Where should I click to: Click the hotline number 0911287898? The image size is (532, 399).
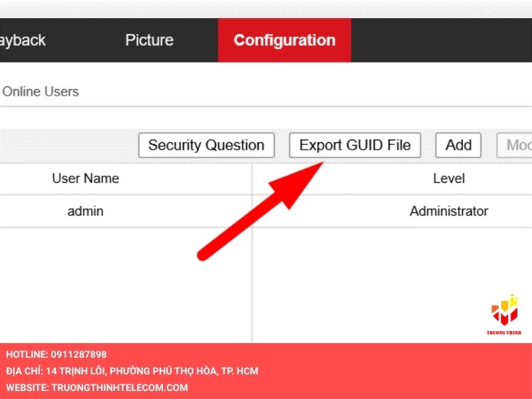(x=78, y=354)
